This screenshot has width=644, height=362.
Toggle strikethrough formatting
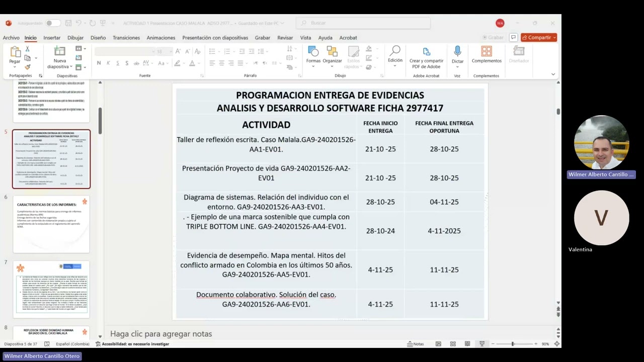point(136,63)
